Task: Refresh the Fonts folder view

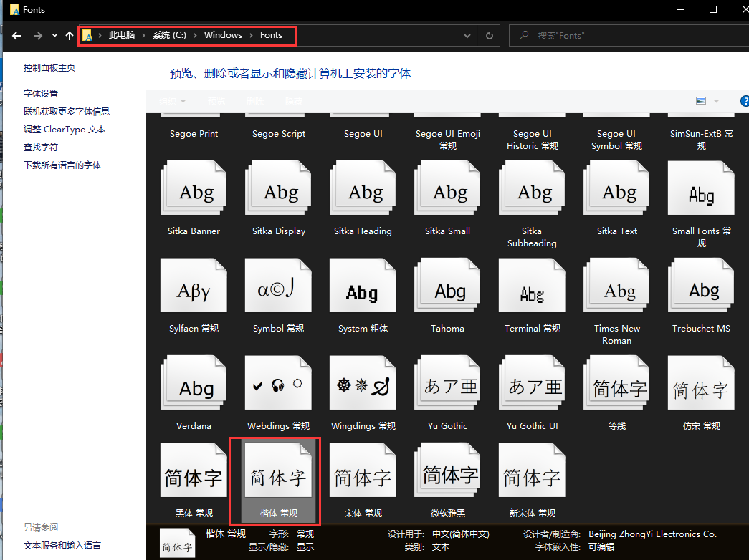Action: point(489,35)
